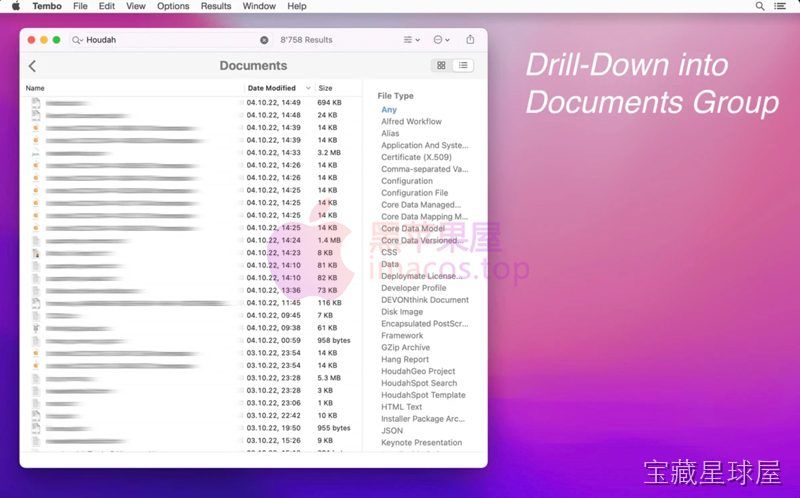Screen dimensions: 800x498
Task: Open the Apple menu
Action: [16, 6]
